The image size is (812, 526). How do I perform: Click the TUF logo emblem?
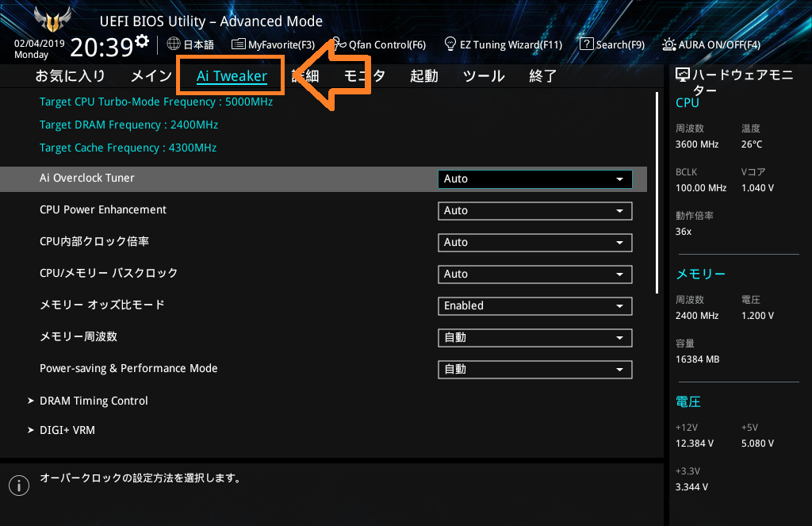pos(52,19)
